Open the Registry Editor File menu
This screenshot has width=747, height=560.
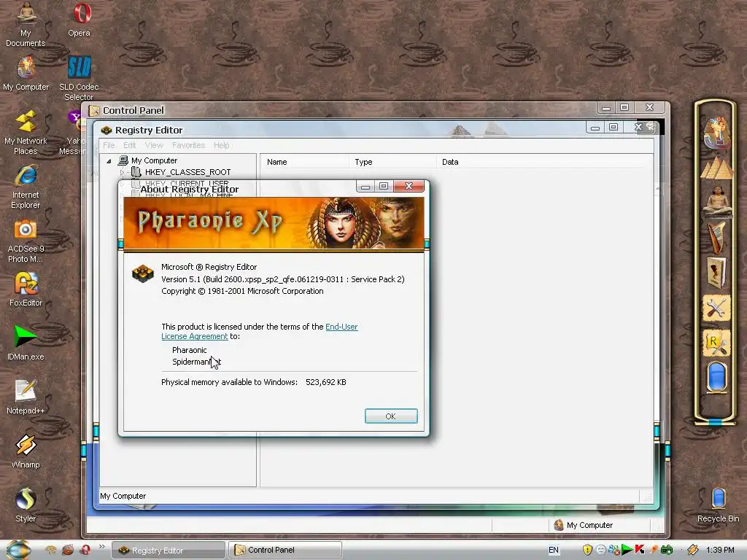pos(109,145)
